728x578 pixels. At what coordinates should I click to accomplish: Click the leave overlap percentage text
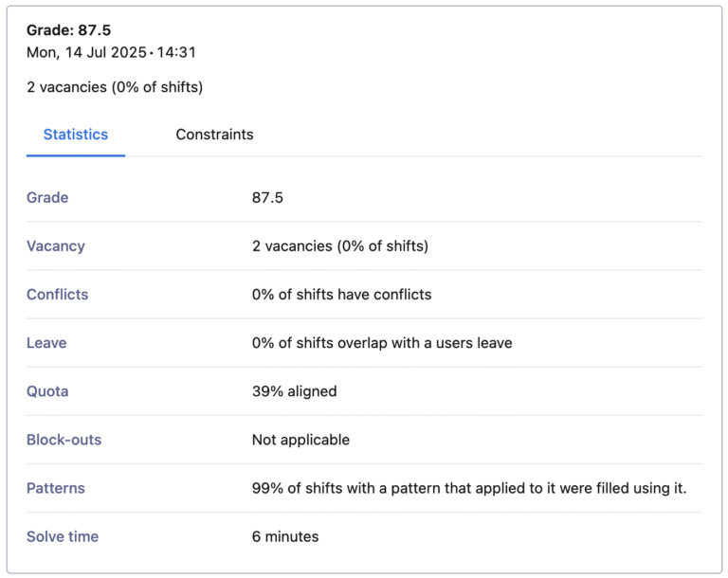coord(381,343)
